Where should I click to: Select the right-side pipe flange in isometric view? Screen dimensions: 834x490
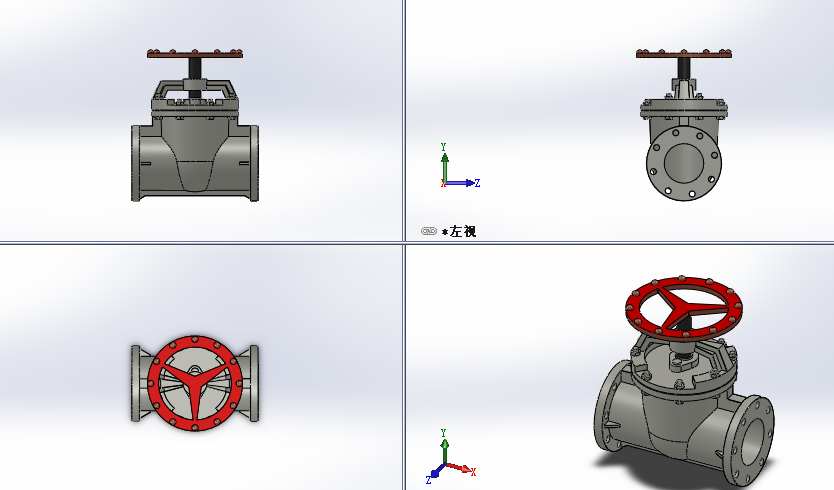click(750, 439)
